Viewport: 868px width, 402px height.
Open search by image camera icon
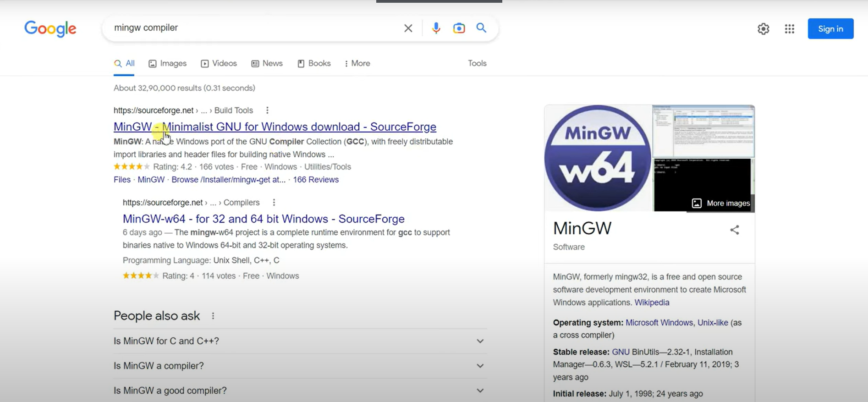pyautogui.click(x=459, y=28)
